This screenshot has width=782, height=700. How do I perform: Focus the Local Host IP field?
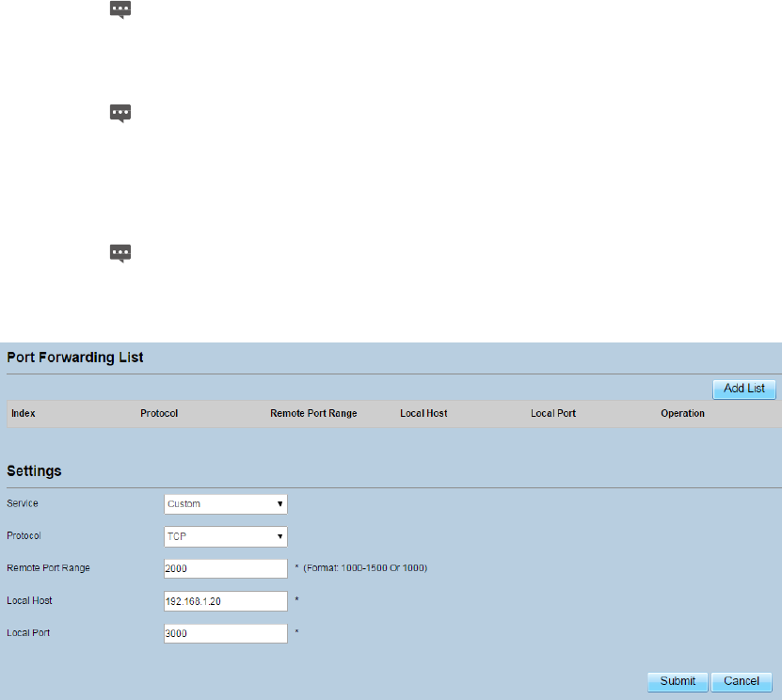pyautogui.click(x=226, y=601)
